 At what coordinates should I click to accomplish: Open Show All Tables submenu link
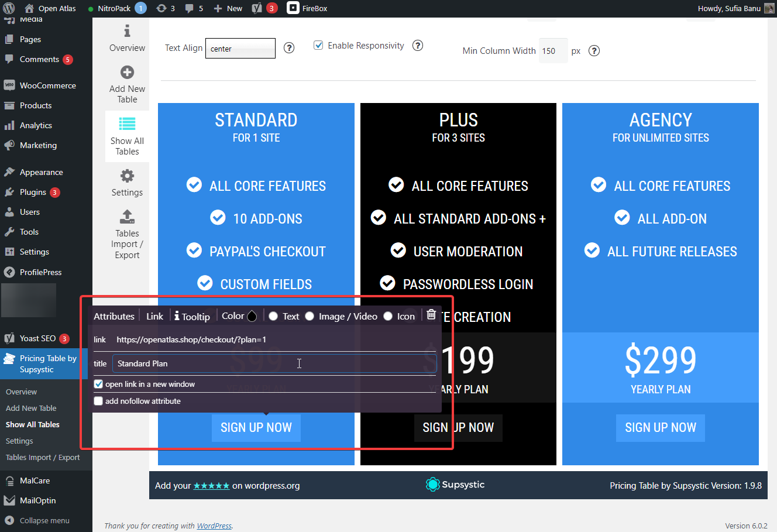point(33,424)
